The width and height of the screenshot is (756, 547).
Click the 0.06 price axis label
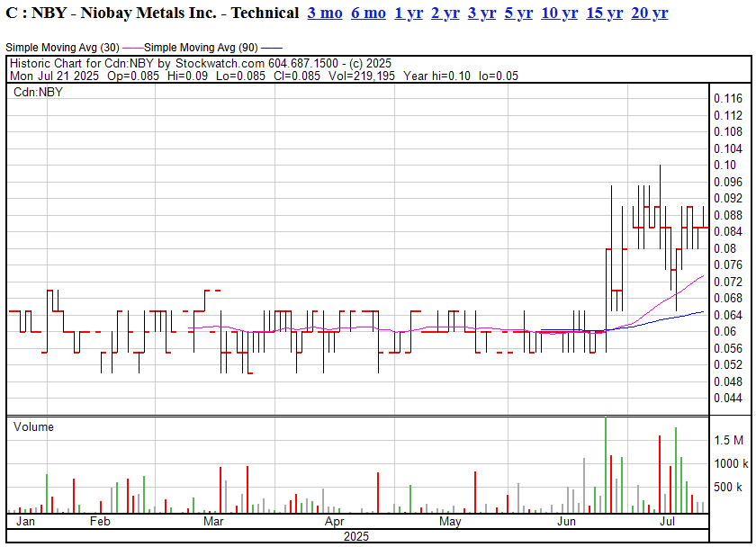725,332
